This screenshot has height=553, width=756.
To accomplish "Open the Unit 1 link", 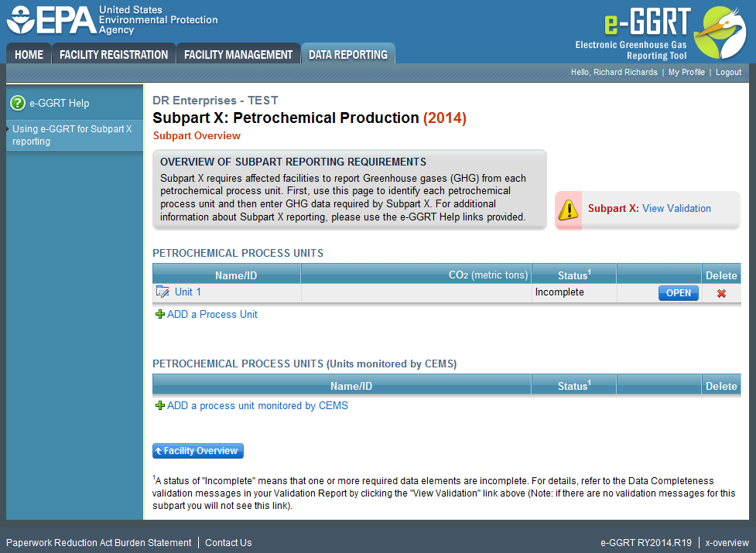I will 187,292.
